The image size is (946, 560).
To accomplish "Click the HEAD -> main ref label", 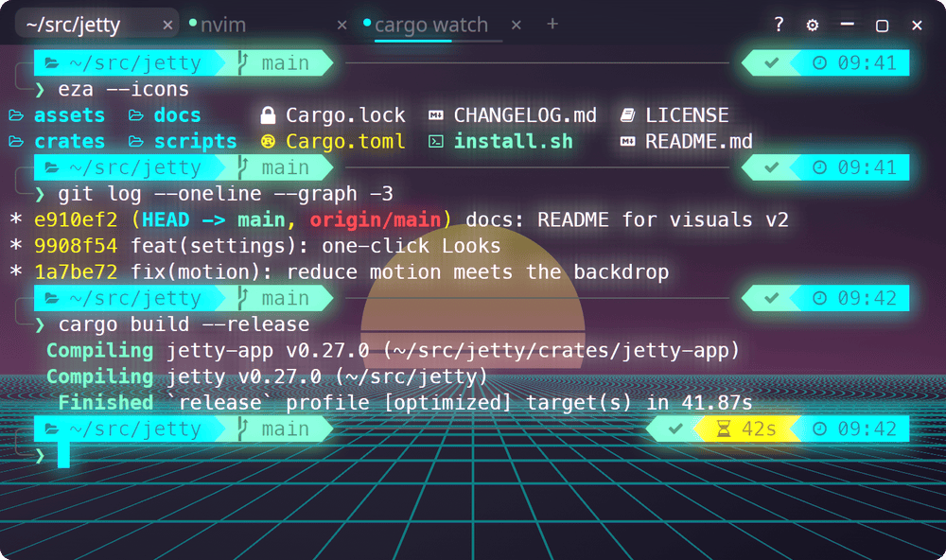I will pos(214,219).
